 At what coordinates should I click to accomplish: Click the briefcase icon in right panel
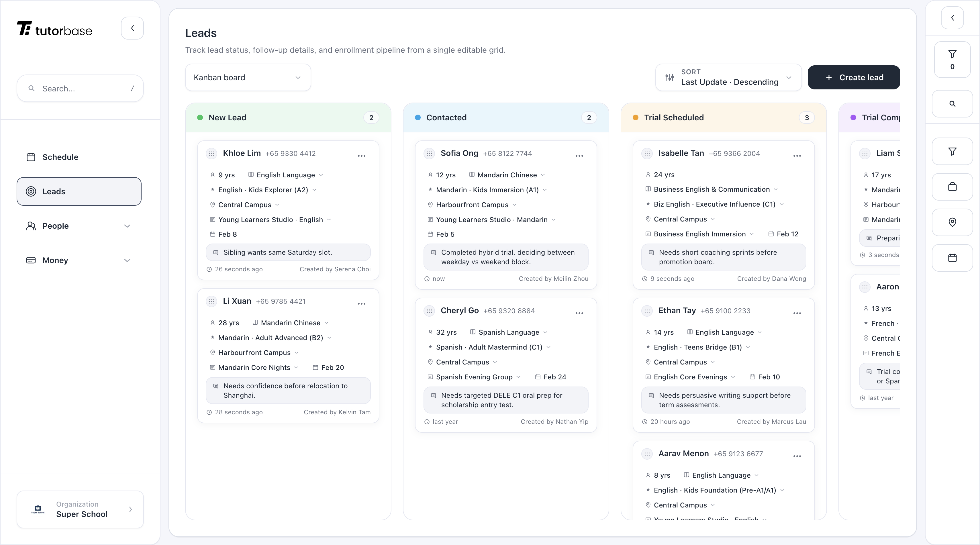click(x=952, y=187)
